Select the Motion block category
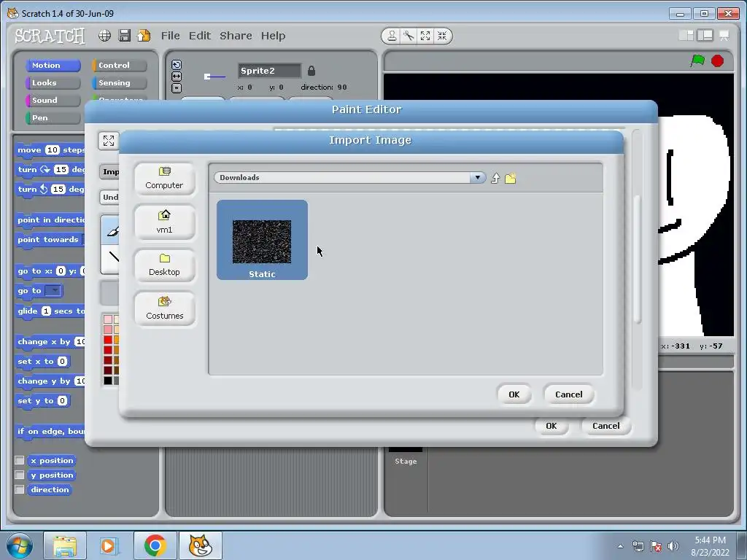Viewport: 747px width, 560px height. point(53,65)
